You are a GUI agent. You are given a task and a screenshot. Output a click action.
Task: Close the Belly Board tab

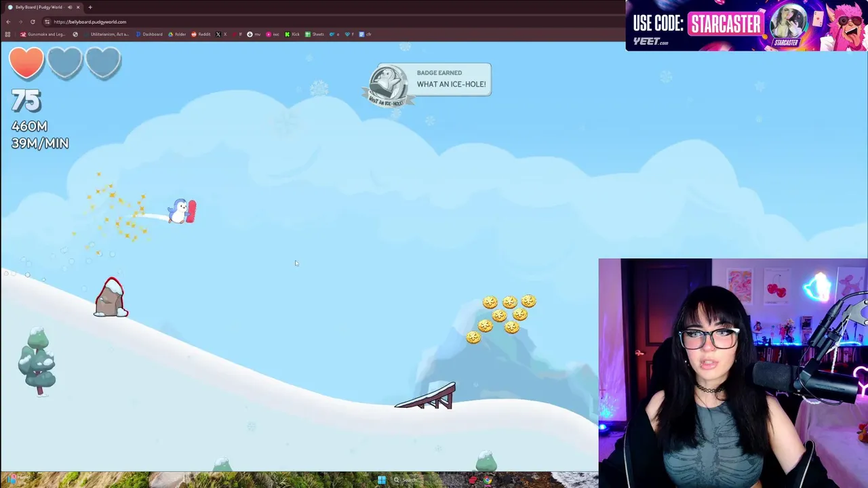(x=78, y=7)
